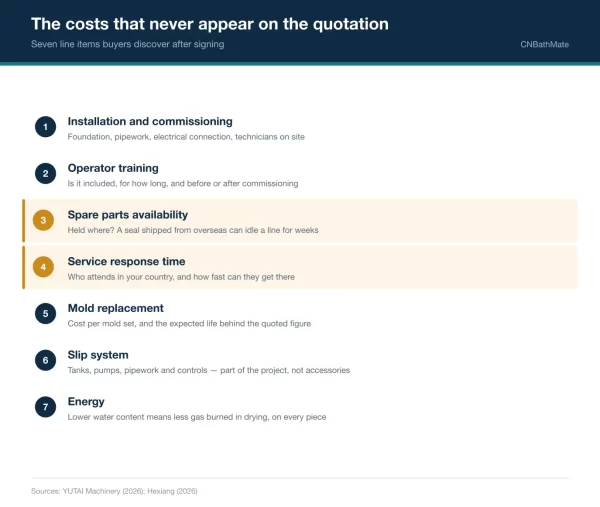
Task: Click the Energy heading
Action: (86, 402)
